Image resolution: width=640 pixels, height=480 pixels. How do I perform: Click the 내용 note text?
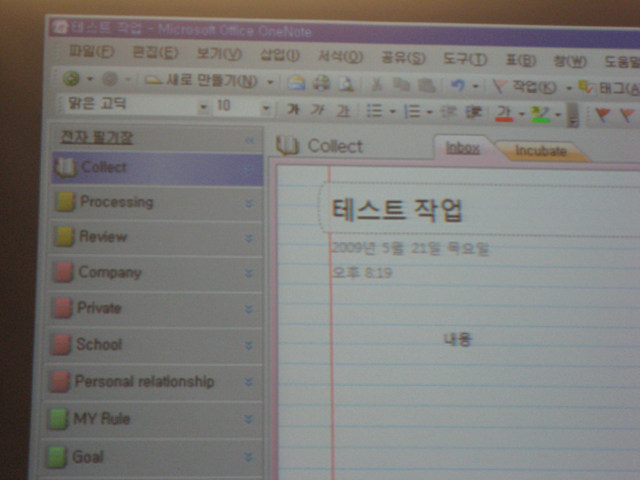point(458,340)
